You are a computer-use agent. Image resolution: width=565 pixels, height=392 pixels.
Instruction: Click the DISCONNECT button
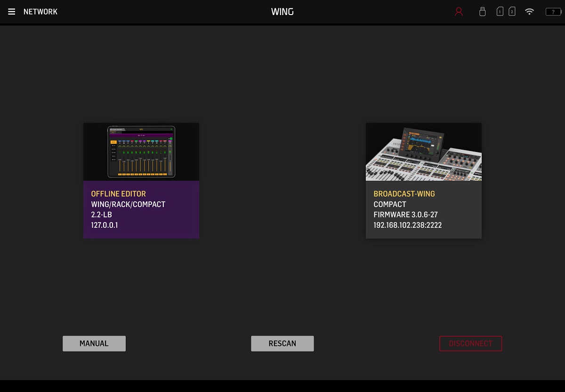coord(471,344)
